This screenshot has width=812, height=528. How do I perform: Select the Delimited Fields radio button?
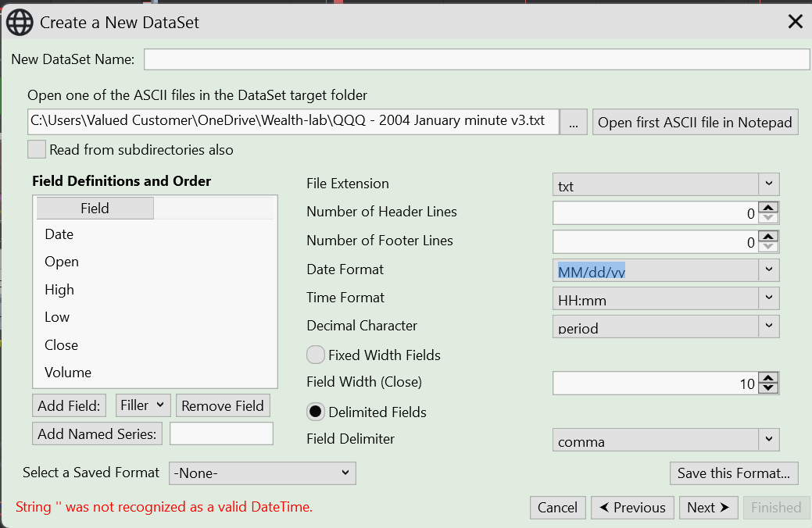pyautogui.click(x=316, y=412)
